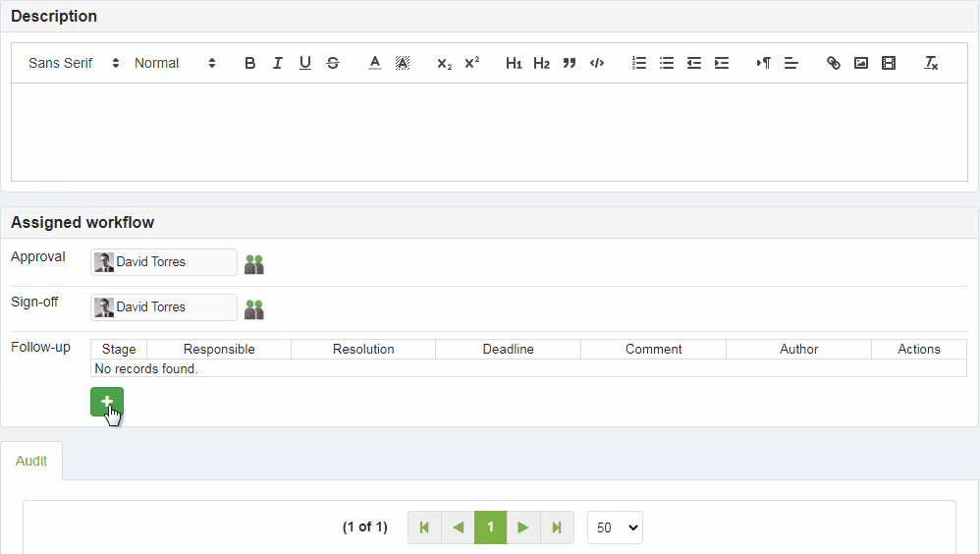Open the rows per page dropdown showing 50
This screenshot has width=980, height=554.
pyautogui.click(x=615, y=527)
